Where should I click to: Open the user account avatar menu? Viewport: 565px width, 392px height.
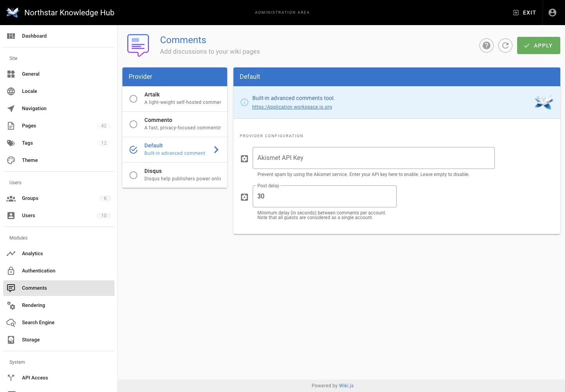pyautogui.click(x=552, y=13)
